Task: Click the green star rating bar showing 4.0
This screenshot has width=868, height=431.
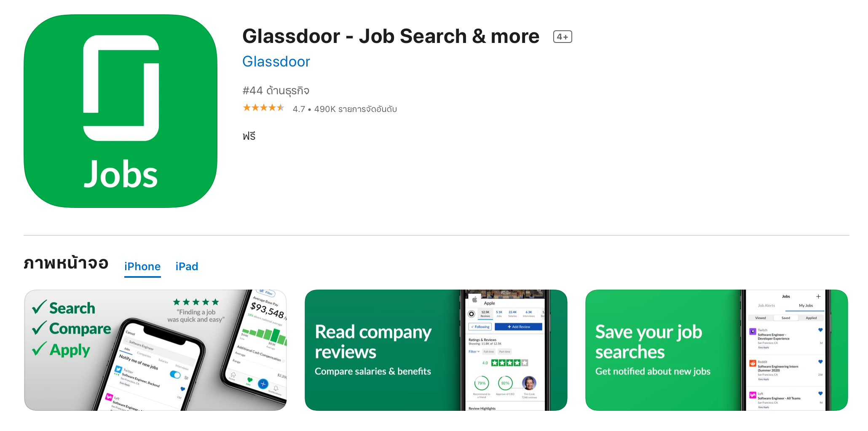Action: point(509,363)
